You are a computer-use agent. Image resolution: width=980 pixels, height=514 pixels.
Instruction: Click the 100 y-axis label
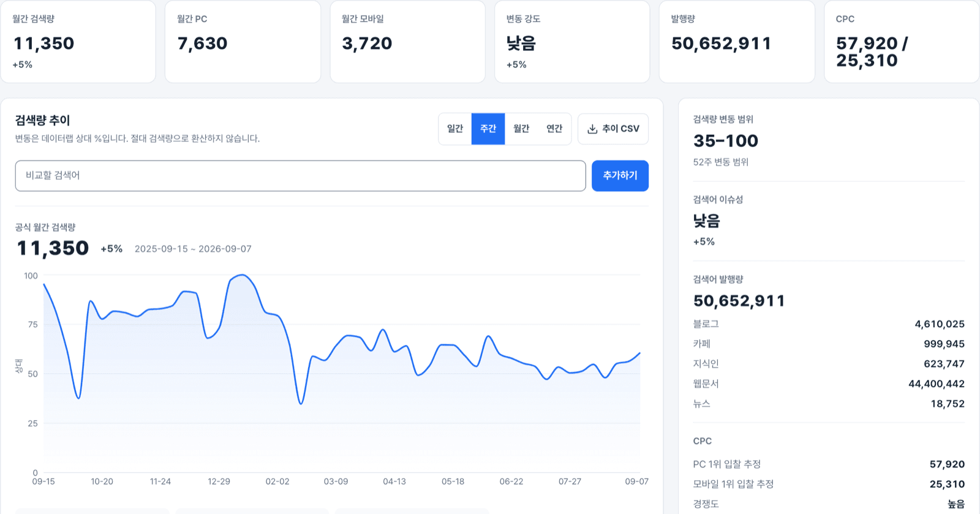[31, 276]
